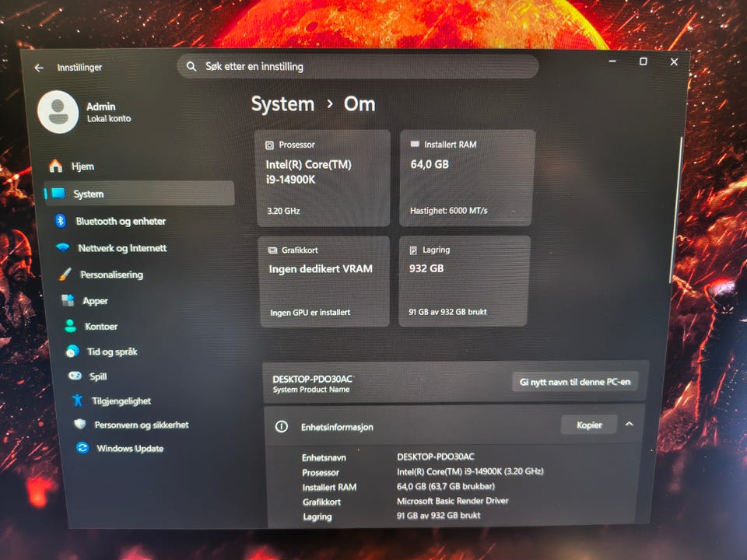Open the Lagring 932 GB card
This screenshot has width=747, height=560.
[464, 281]
